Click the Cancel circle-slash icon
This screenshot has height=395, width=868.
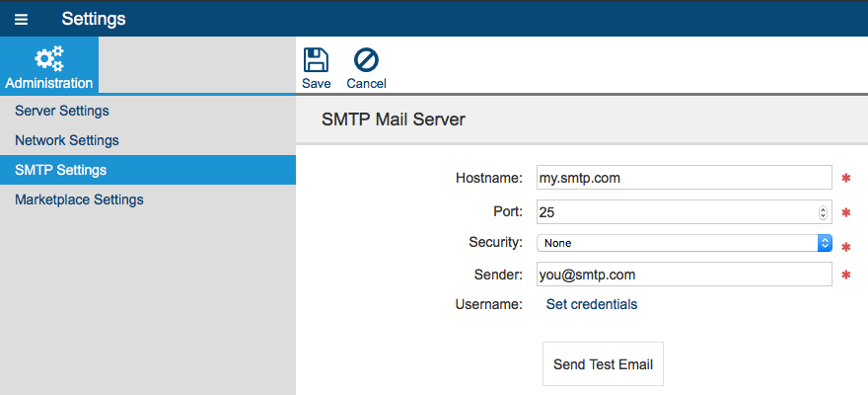[366, 60]
